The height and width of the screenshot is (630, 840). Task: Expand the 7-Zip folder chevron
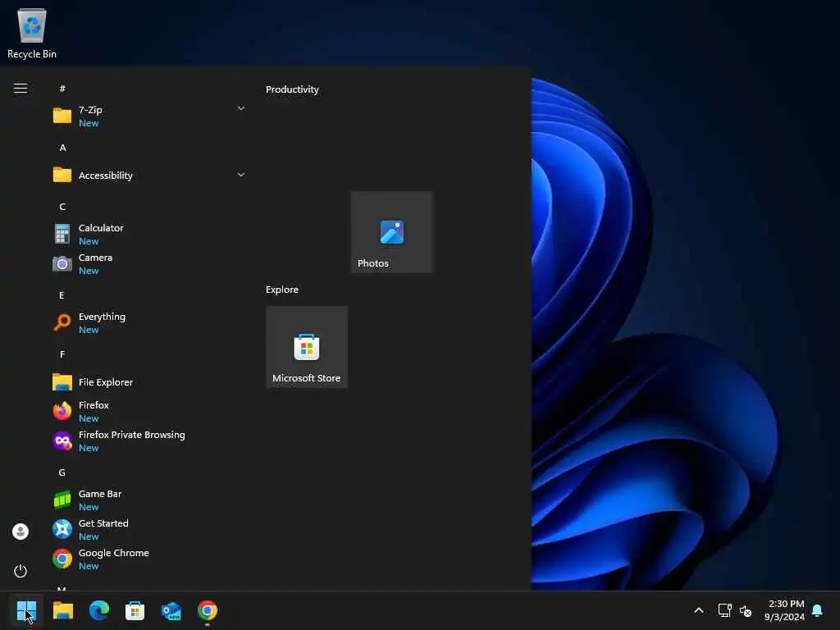coord(241,109)
